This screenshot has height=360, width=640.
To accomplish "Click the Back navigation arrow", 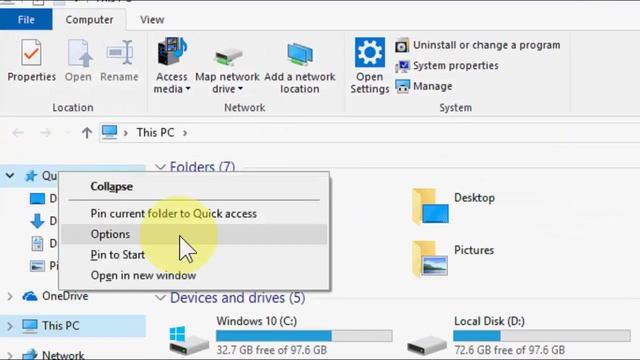I will [x=18, y=133].
